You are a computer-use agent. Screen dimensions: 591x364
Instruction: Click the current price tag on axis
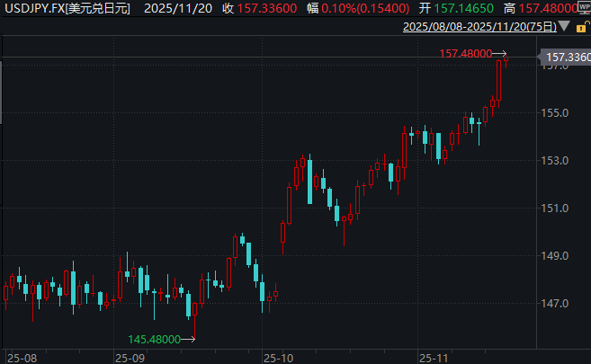tap(566, 57)
